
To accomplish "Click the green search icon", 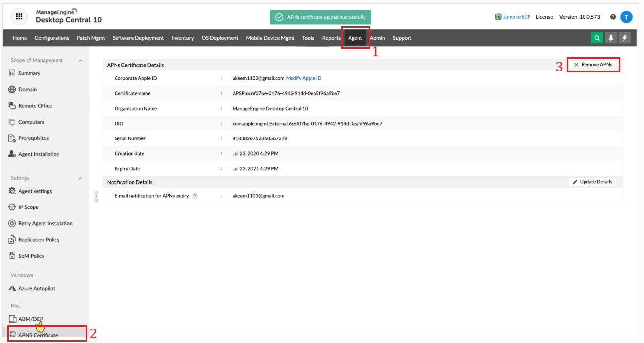I will click(597, 38).
